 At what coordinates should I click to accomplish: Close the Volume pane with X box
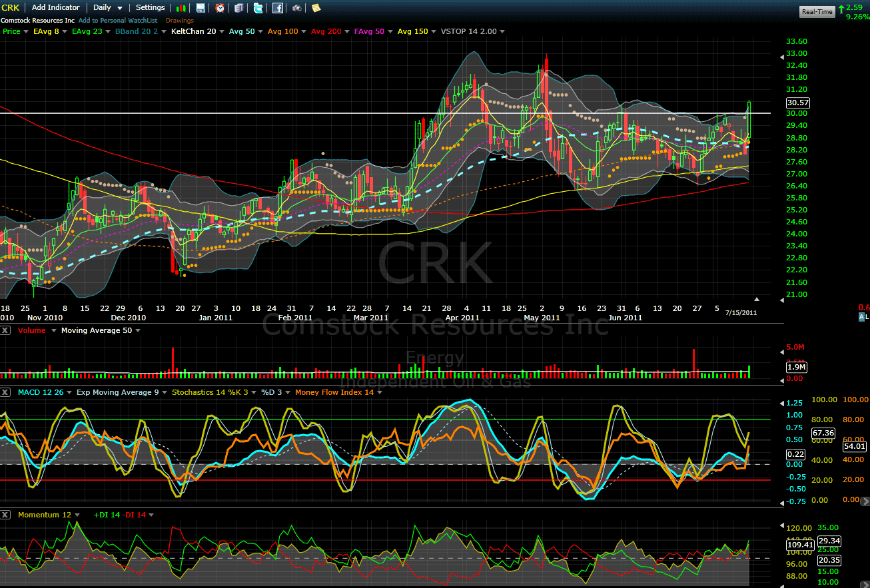tap(6, 330)
